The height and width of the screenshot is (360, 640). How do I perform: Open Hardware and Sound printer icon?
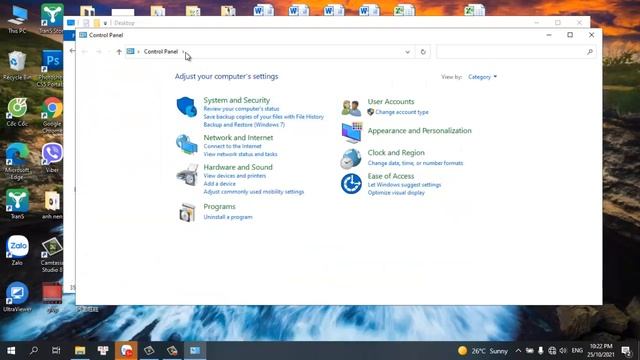187,175
